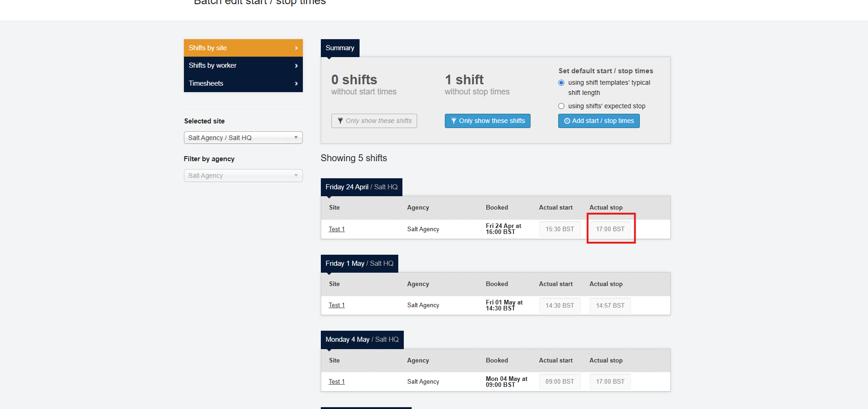Click the '1 shift' without stop times text
Viewport: 868px width, 409px height.
[x=464, y=80]
